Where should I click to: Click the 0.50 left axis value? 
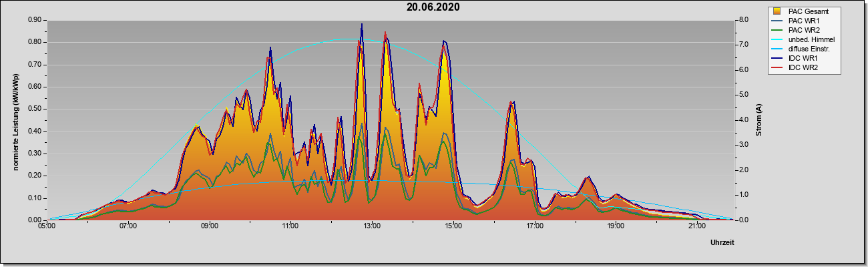tap(35, 109)
